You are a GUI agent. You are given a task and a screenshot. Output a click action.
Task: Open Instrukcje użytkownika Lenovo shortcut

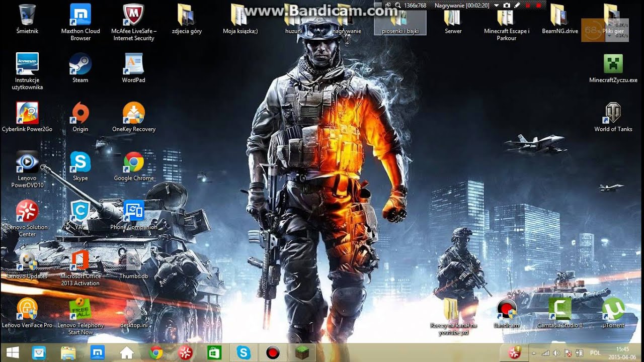pyautogui.click(x=27, y=71)
